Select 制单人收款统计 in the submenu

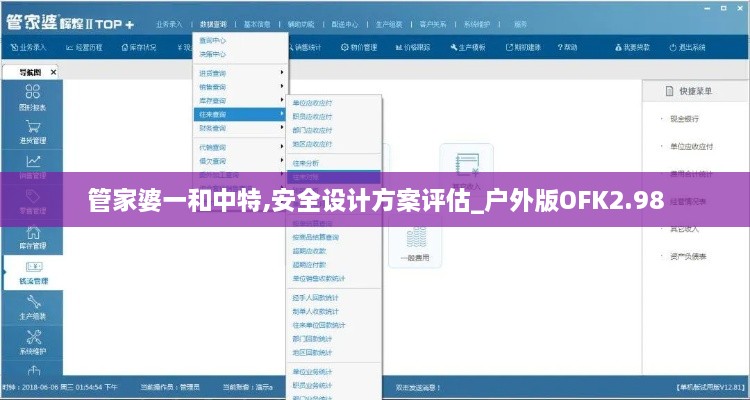point(334,311)
